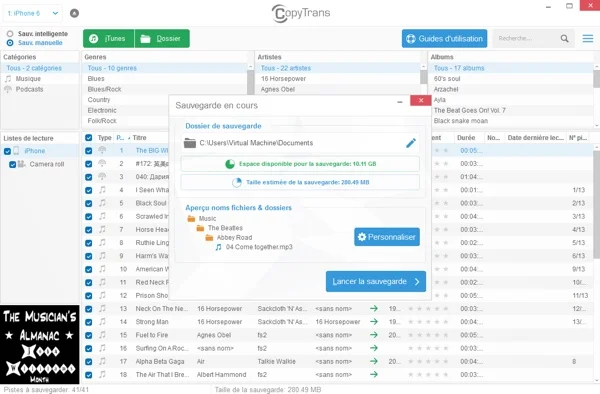Toggle checkbox for track 18 The Air That I Bre..

[88, 375]
